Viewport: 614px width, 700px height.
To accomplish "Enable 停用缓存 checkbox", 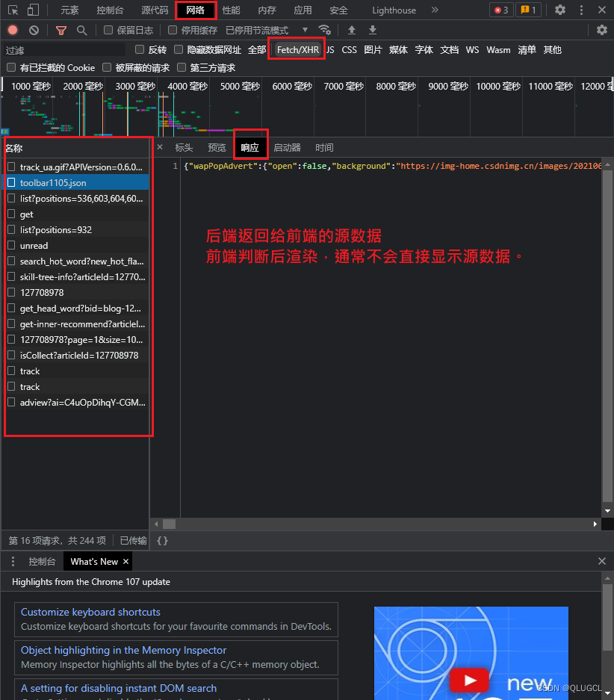I will coord(173,30).
